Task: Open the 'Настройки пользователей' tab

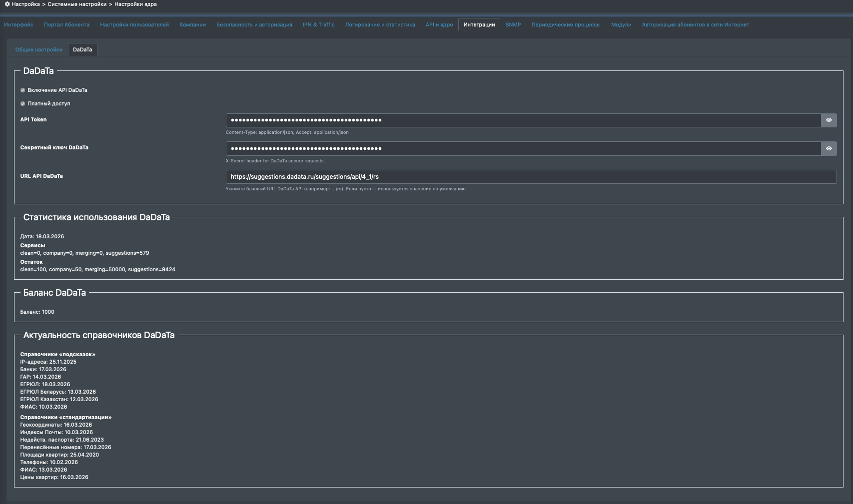Action: [x=134, y=24]
